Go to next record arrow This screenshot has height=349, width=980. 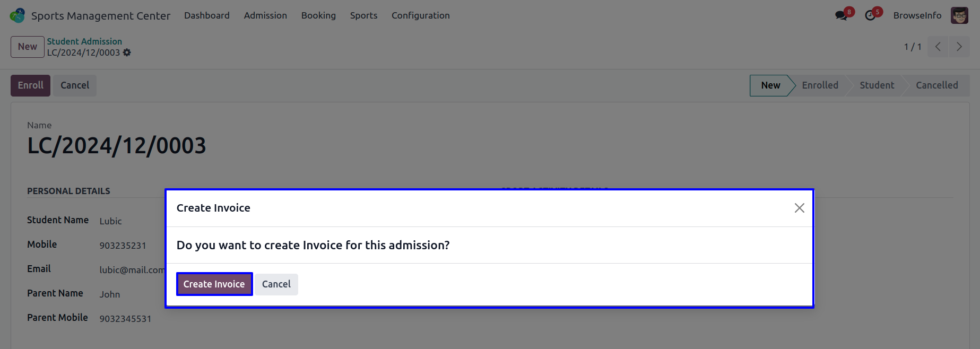(959, 47)
